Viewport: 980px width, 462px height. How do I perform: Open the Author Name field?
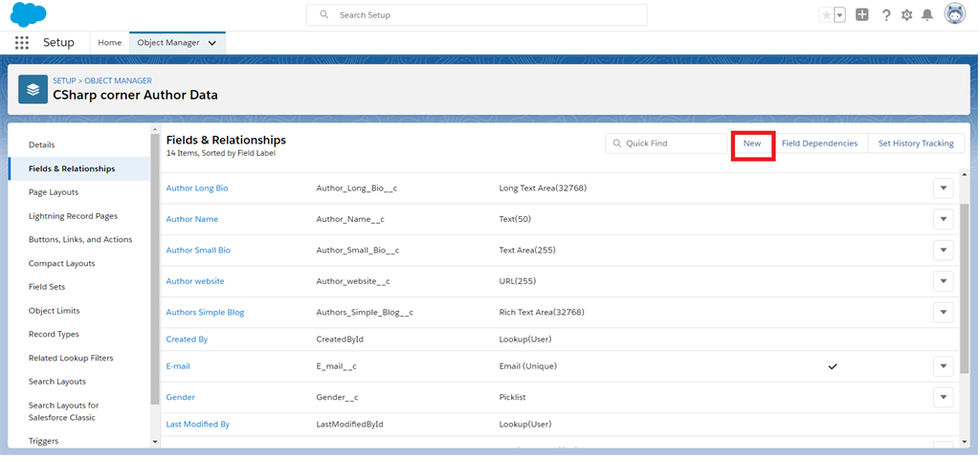(x=191, y=219)
